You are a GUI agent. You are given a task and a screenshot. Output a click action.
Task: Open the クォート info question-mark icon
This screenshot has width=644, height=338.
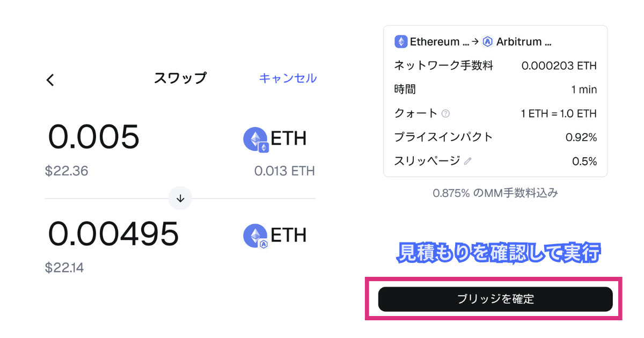pos(445,114)
